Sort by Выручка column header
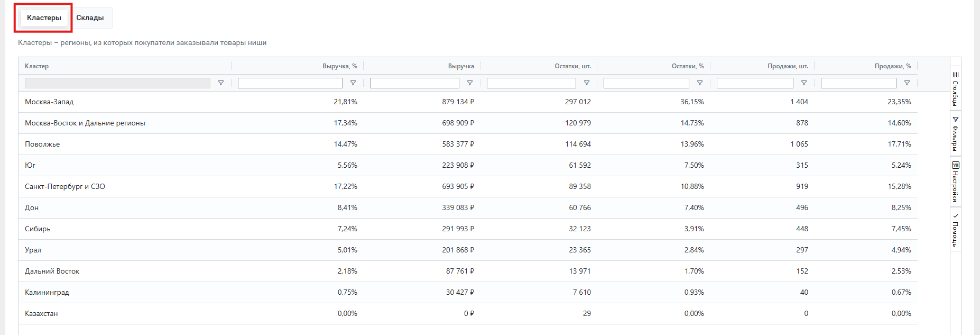The height and width of the screenshot is (335, 980). point(461,66)
